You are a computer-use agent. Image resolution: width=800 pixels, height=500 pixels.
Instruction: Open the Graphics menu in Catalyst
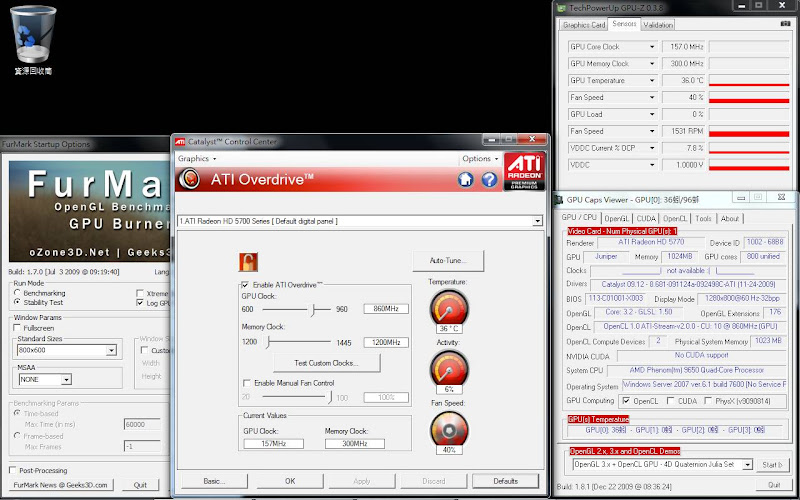[x=197, y=159]
